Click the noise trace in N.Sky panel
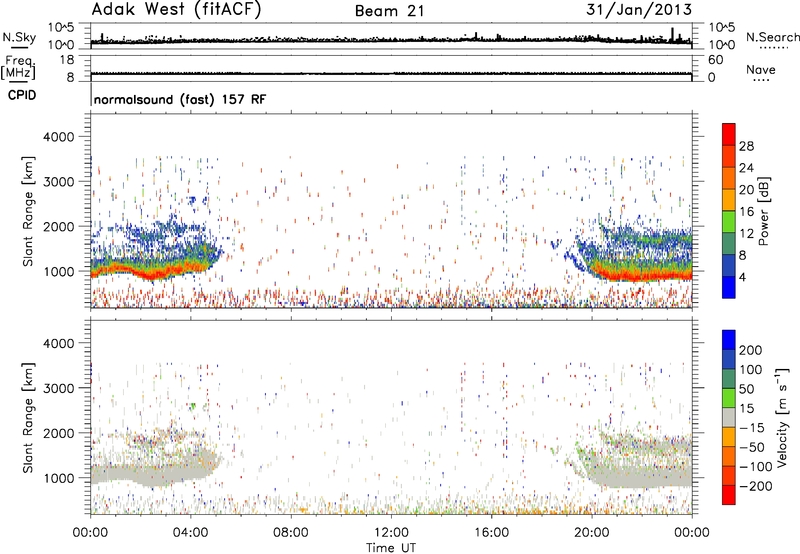Image resolution: width=800 pixels, height=554 pixels. click(391, 41)
